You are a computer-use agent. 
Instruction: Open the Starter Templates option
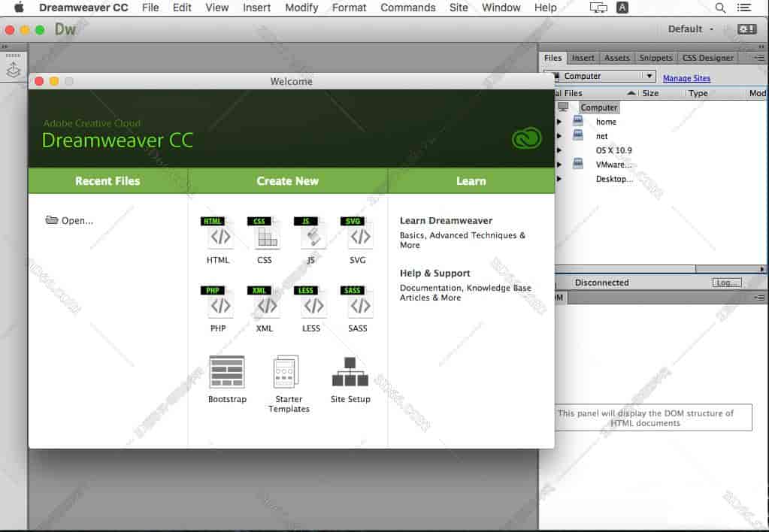point(288,372)
